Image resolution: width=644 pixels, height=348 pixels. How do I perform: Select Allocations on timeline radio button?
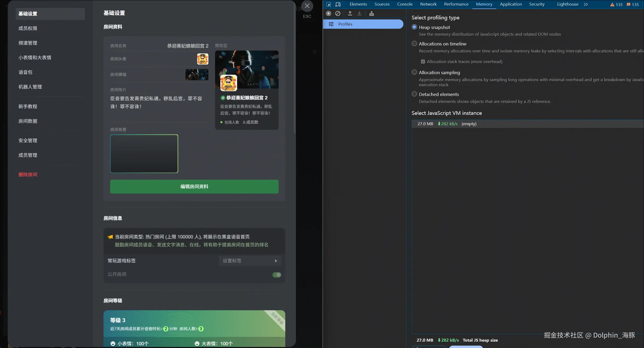click(x=414, y=44)
